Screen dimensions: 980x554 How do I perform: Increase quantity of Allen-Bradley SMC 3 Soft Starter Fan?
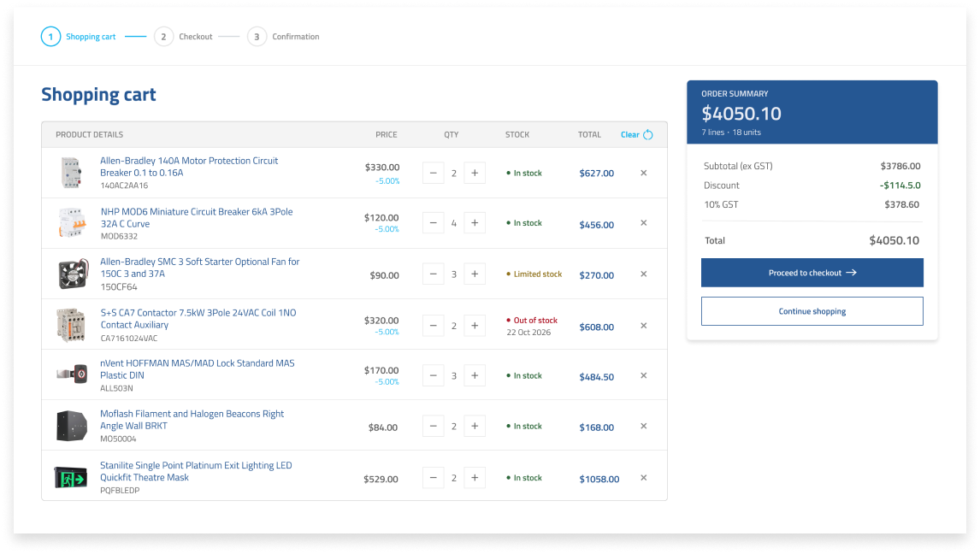pos(475,274)
